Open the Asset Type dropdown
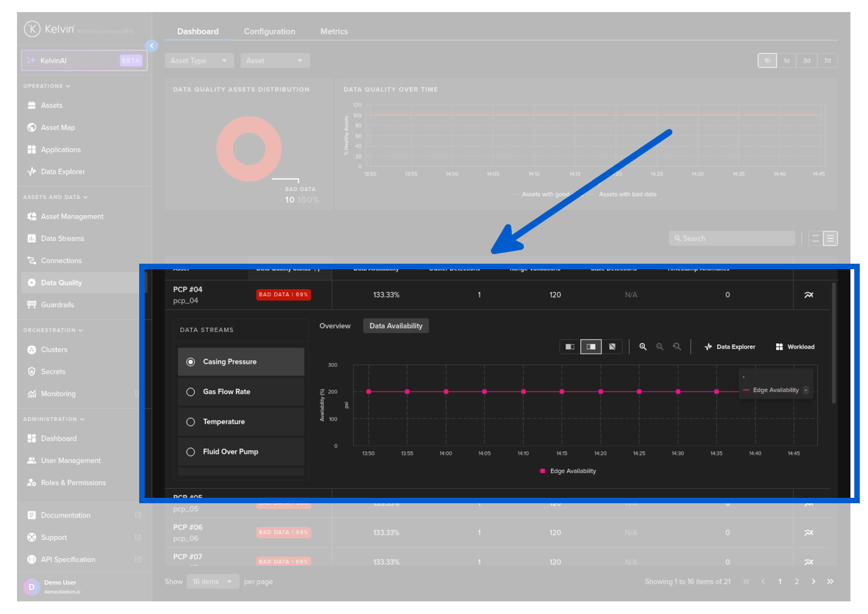Screen dimensions: 868x614 point(199,61)
